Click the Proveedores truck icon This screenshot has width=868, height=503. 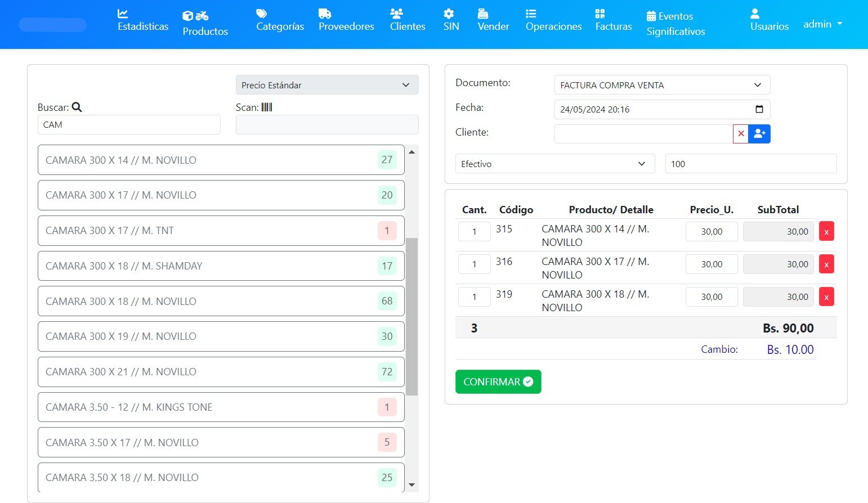click(x=325, y=14)
